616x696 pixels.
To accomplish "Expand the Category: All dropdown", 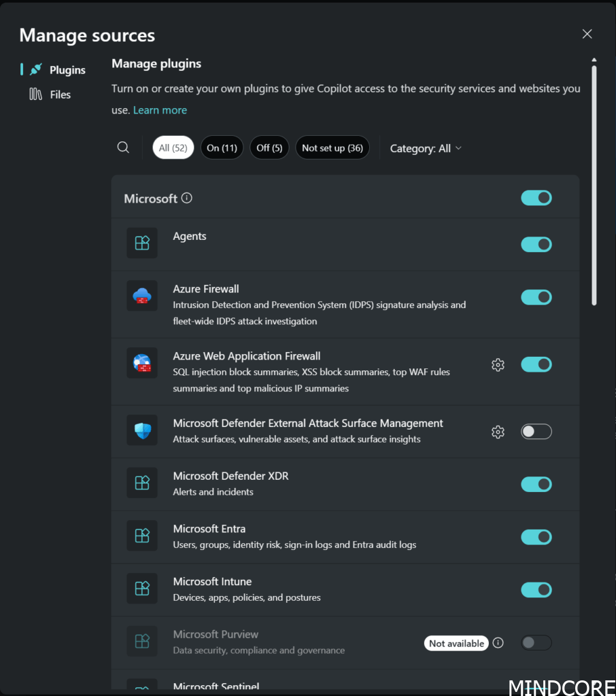I will coord(426,148).
